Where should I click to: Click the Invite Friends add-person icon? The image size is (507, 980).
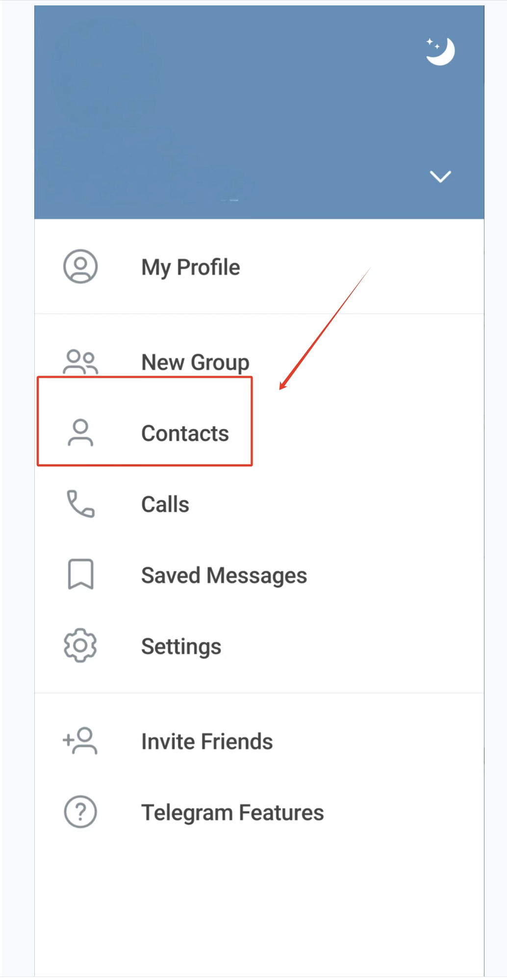coord(80,741)
